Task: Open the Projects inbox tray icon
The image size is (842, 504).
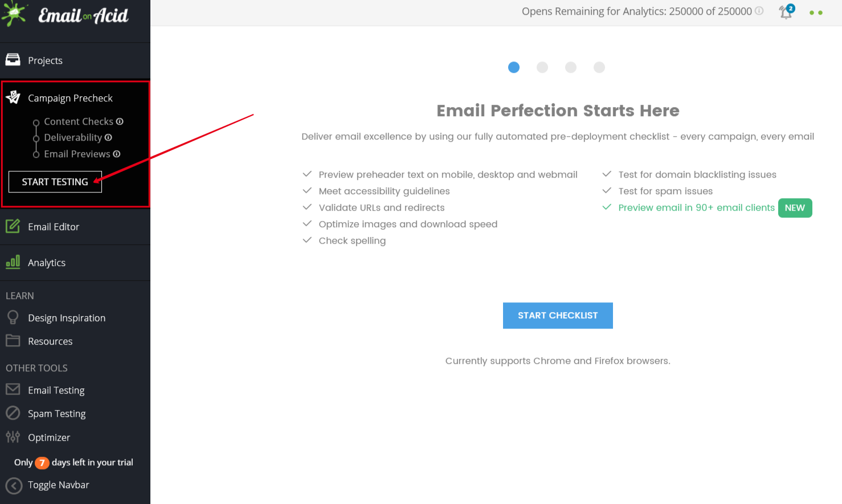Action: (x=13, y=59)
